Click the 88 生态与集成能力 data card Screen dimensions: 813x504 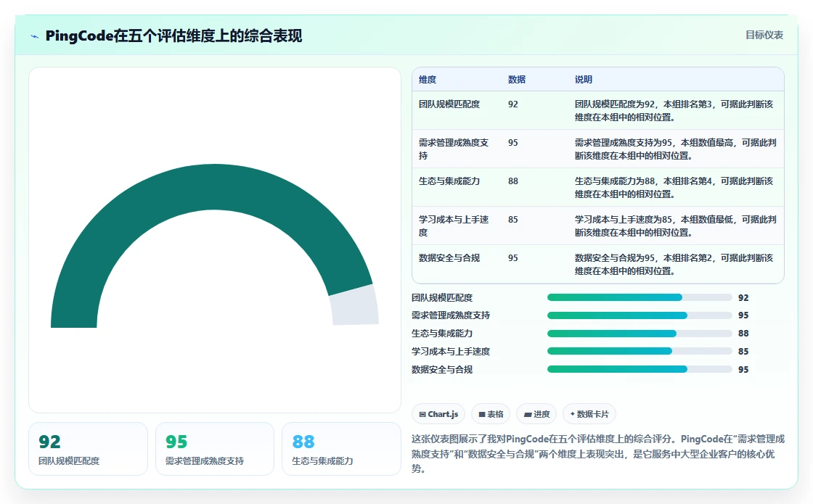pos(341,449)
